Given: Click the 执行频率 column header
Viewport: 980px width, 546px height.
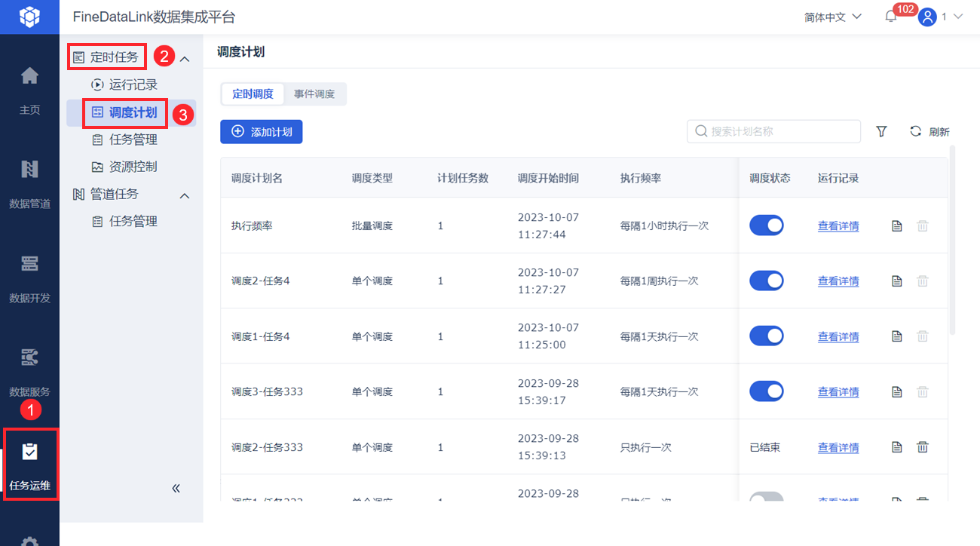Looking at the screenshot, I should click(x=641, y=178).
